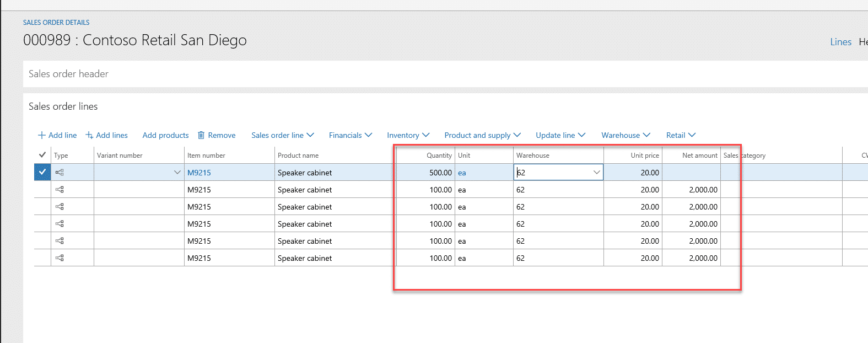Screen dimensions: 868x343
Task: Click the ea unit link in selected row
Action: pos(462,173)
